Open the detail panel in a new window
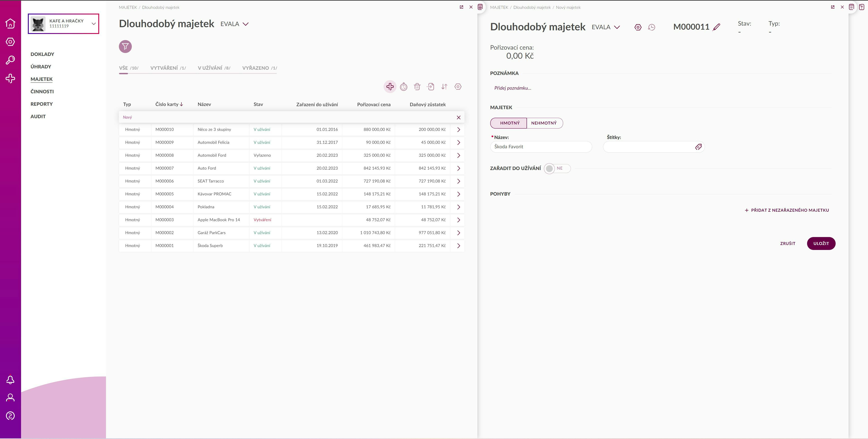Image resolution: width=868 pixels, height=439 pixels. (x=833, y=7)
